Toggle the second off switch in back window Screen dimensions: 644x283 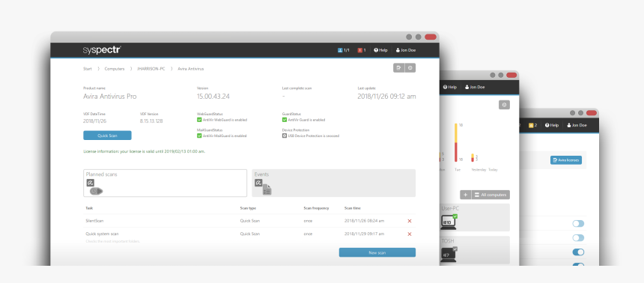click(578, 238)
